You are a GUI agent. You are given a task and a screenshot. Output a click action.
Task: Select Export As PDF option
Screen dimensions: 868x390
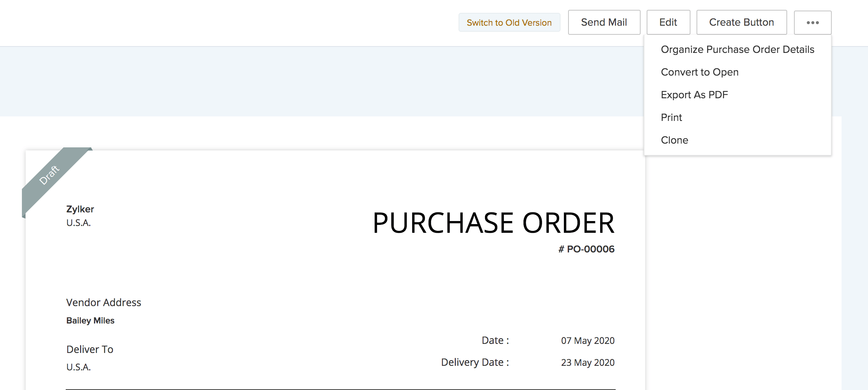[x=695, y=94]
